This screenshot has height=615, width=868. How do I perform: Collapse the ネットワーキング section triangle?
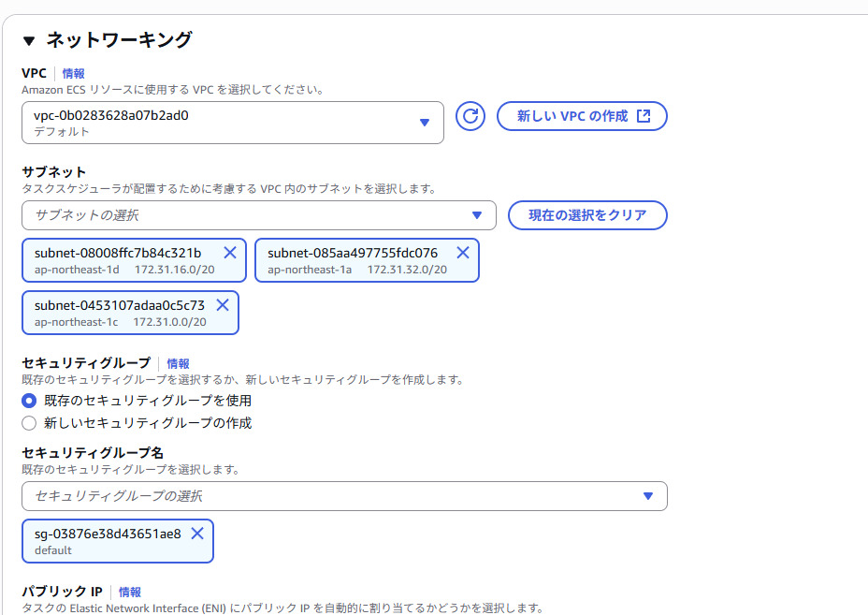(29, 40)
